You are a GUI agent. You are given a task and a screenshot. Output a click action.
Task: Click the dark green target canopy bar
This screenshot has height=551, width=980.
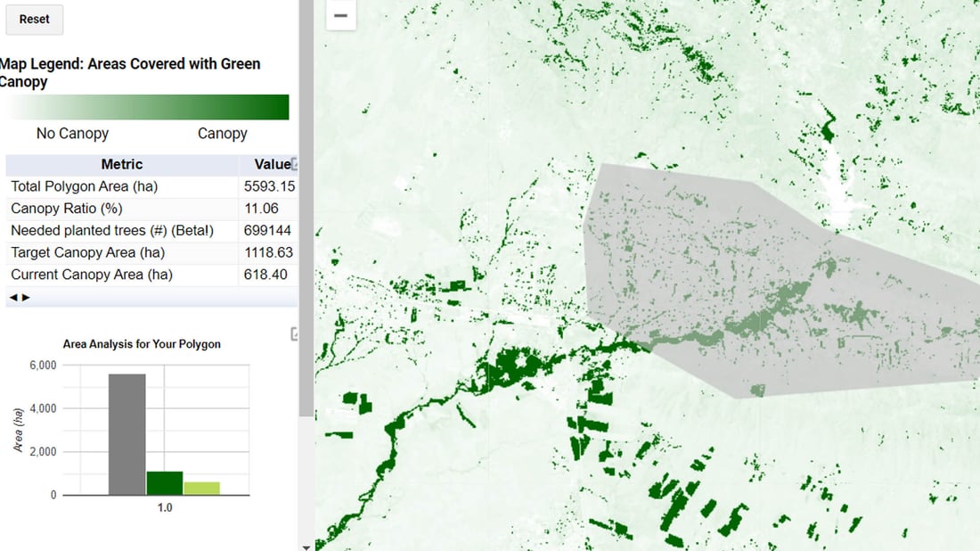tap(165, 482)
